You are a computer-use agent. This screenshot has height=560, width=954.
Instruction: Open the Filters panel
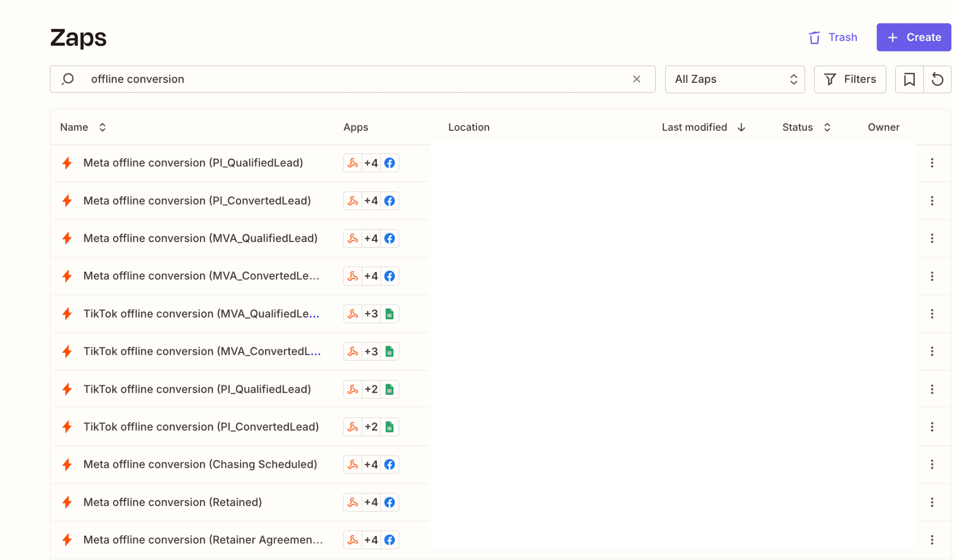point(850,79)
